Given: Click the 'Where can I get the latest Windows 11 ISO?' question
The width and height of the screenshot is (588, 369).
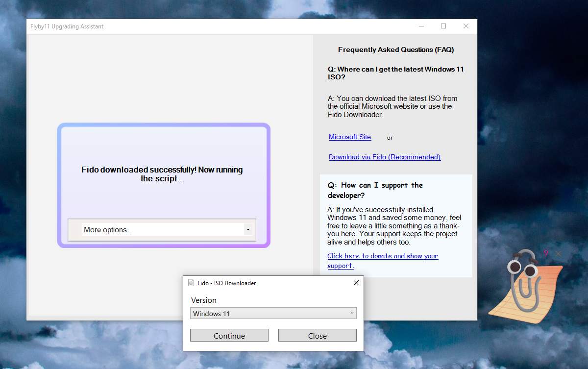Looking at the screenshot, I should (x=396, y=73).
